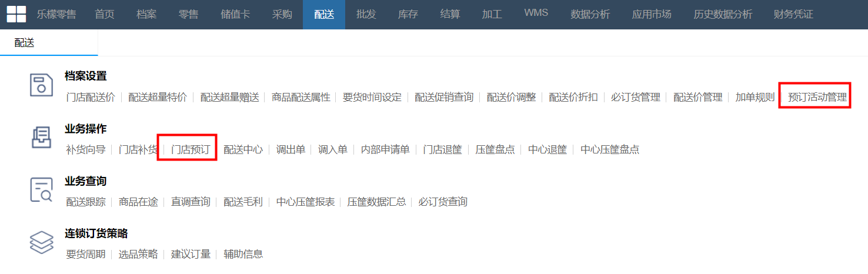Open the 库存 menu
Viewport: 868px width, 274px height.
[408, 14]
